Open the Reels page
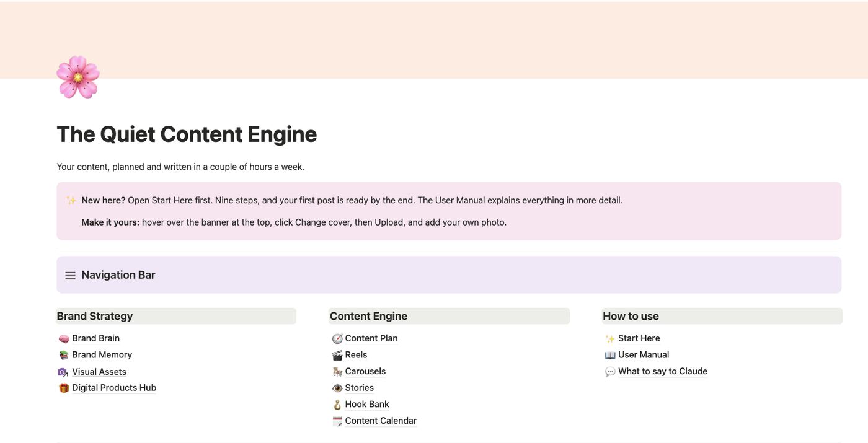Screen dimensions: 868x443 356,354
